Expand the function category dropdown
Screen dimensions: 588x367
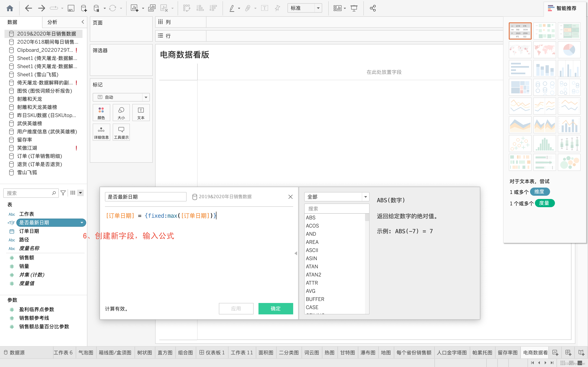tap(336, 197)
